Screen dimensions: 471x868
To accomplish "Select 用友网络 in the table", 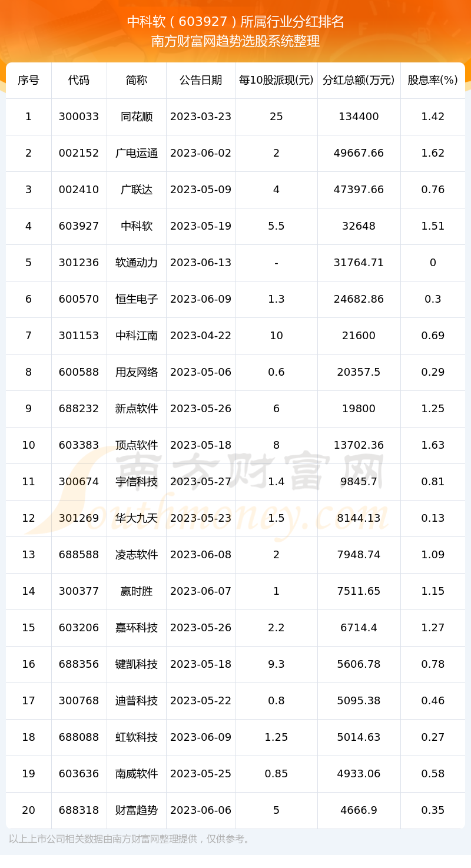I will tap(137, 372).
